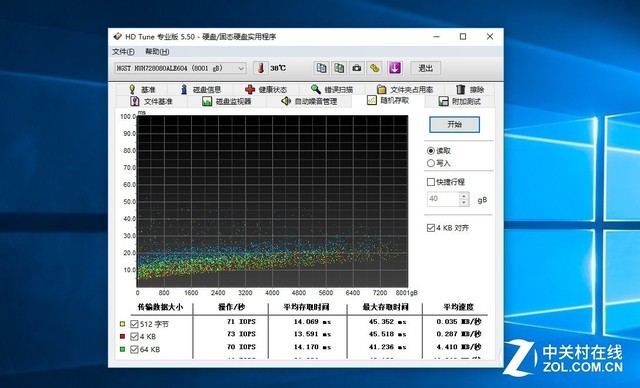This screenshot has width=640, height=388.
Task: Maximize the HD Tune window
Action: pyautogui.click(x=463, y=37)
